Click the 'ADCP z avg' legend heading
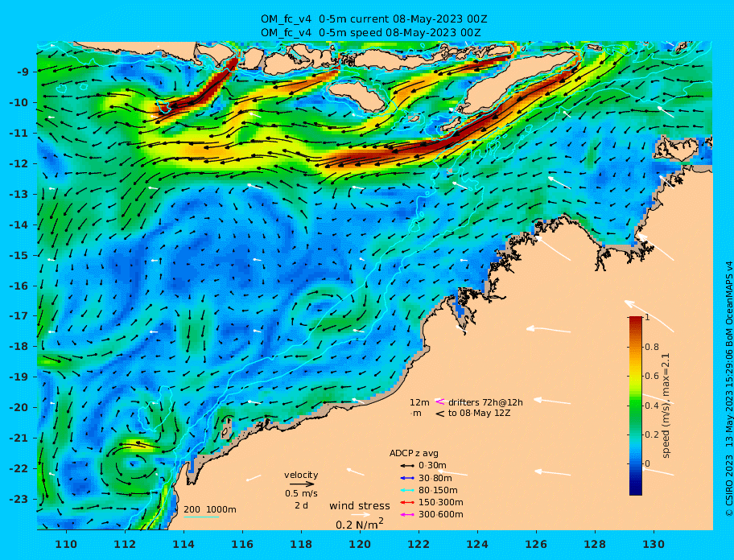Viewport: 734px width, 560px height. click(x=414, y=453)
